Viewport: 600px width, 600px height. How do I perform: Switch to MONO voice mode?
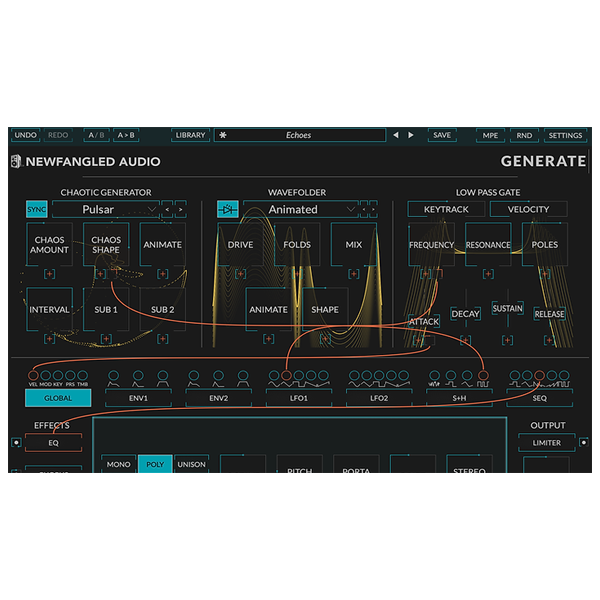pos(118,464)
